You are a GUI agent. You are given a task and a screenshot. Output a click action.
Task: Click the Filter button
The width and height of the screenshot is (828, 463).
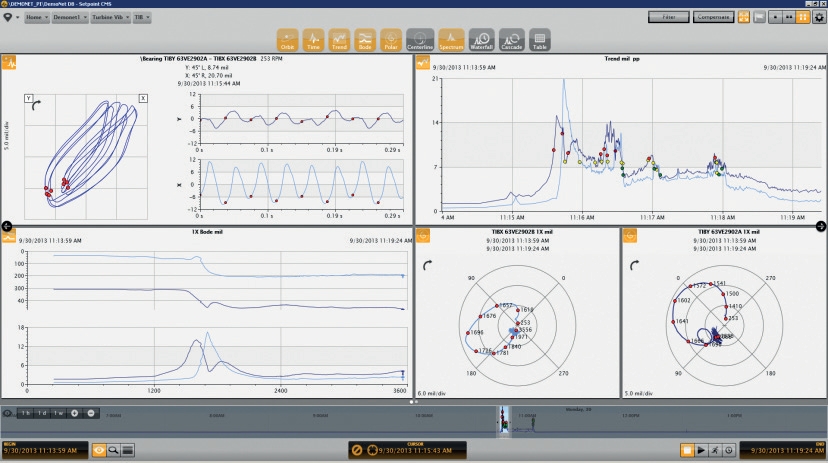pyautogui.click(x=669, y=17)
